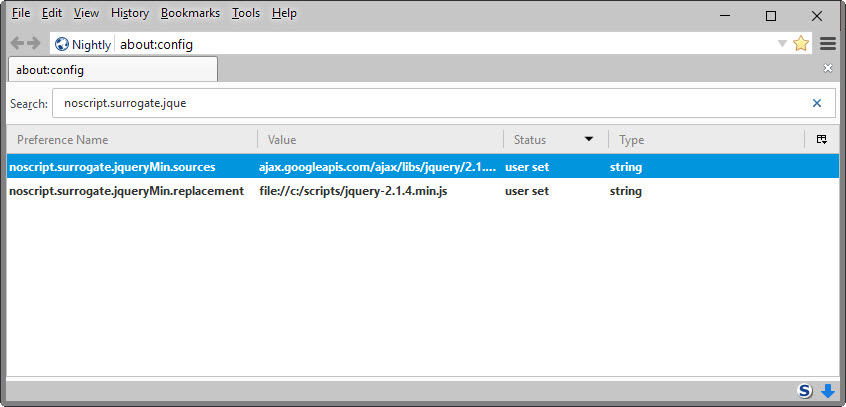Sort by Status column header
This screenshot has height=407, width=846.
coord(556,140)
